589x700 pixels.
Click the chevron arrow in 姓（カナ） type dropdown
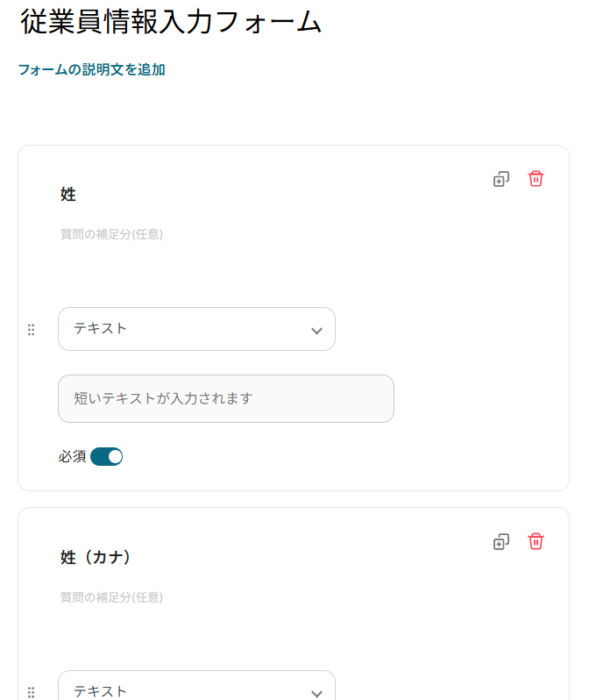click(316, 693)
